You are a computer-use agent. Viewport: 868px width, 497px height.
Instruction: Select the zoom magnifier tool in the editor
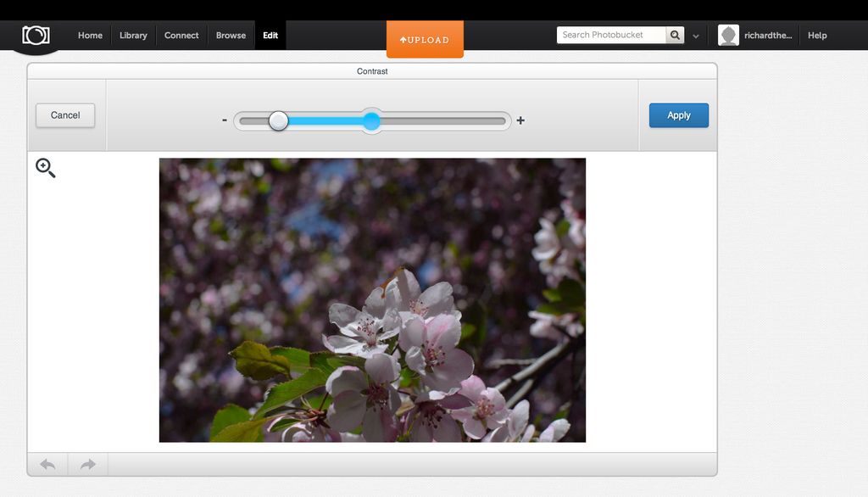pyautogui.click(x=46, y=167)
